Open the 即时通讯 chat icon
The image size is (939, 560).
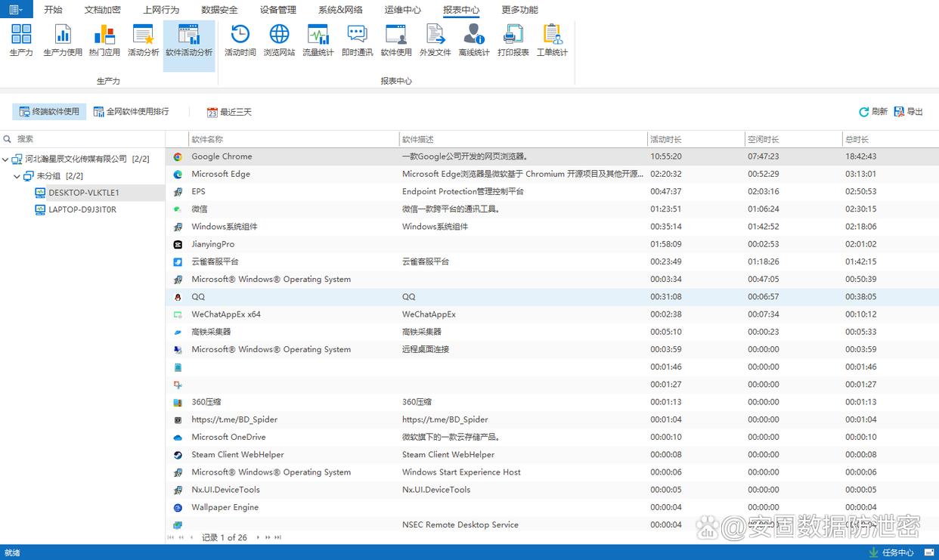point(357,40)
